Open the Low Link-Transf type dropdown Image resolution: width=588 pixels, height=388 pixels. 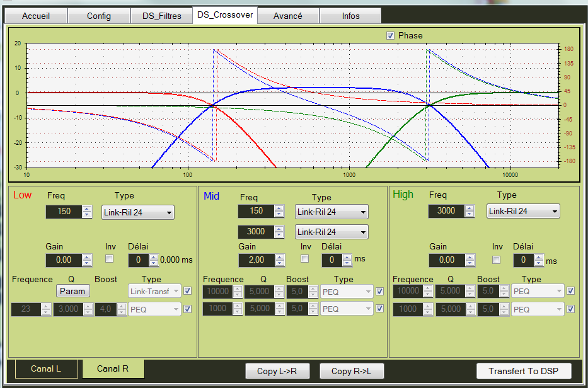pos(154,291)
